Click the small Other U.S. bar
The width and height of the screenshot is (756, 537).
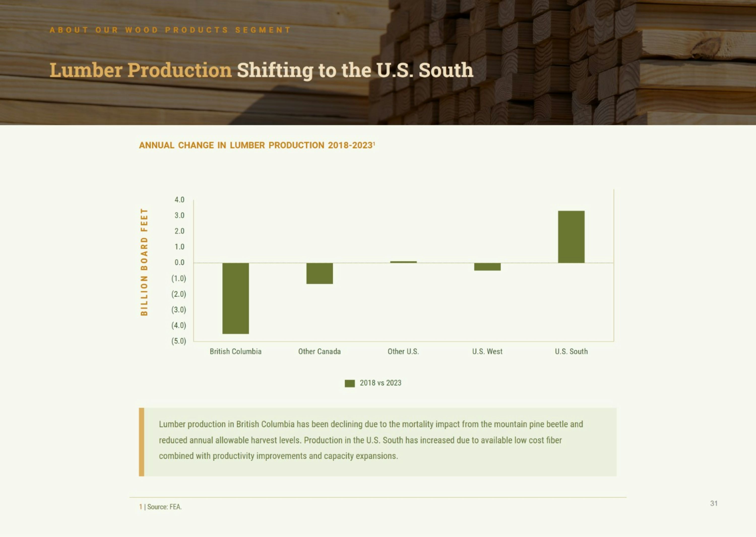click(403, 262)
